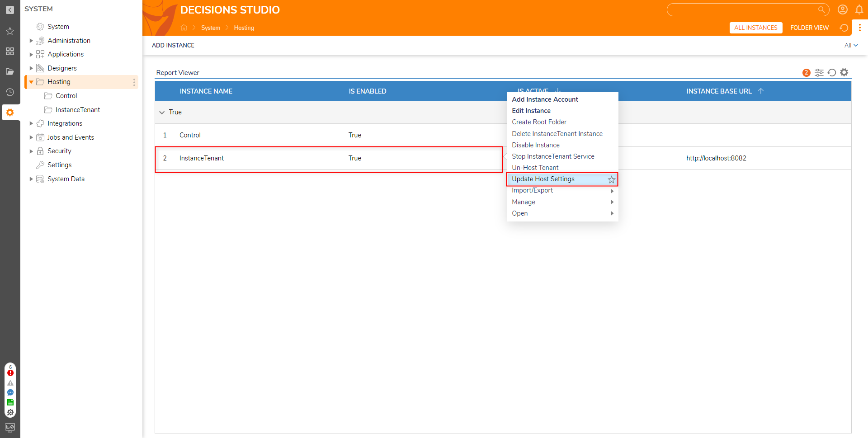
Task: Click the search magnifier icon
Action: click(x=821, y=9)
